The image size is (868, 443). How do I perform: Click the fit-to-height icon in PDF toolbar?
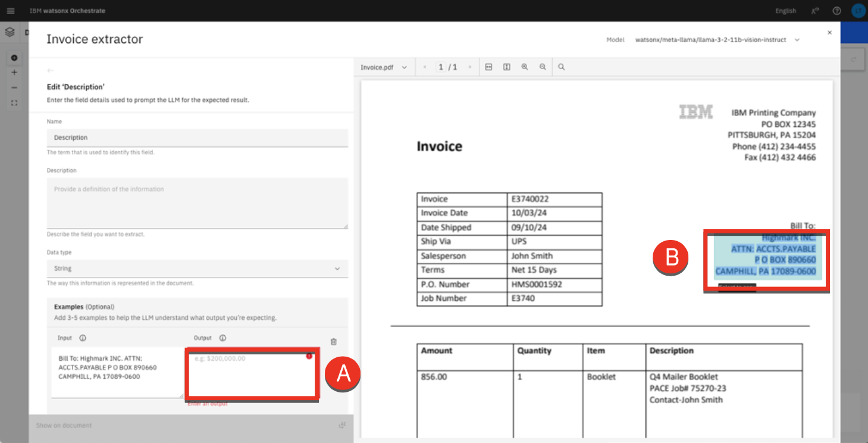[x=506, y=67]
